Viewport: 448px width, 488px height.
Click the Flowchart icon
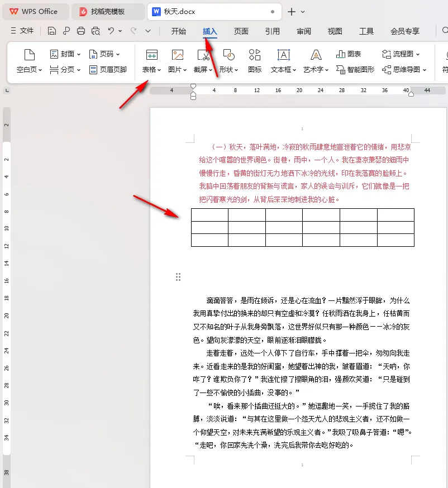pos(387,54)
